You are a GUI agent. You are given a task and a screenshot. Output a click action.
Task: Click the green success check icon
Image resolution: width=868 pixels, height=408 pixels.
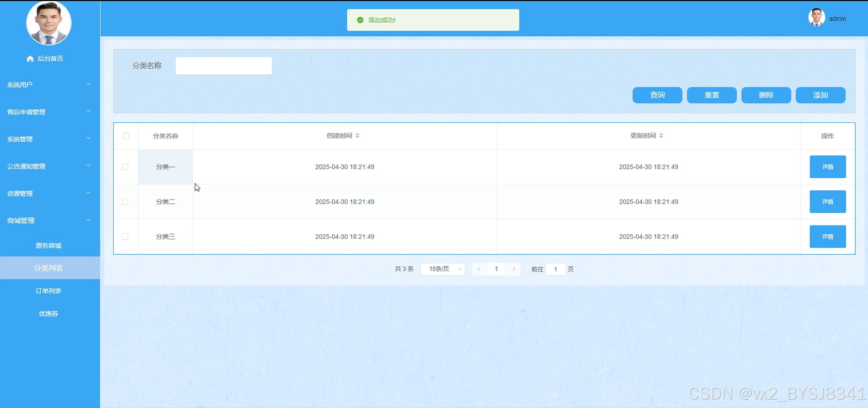(360, 20)
